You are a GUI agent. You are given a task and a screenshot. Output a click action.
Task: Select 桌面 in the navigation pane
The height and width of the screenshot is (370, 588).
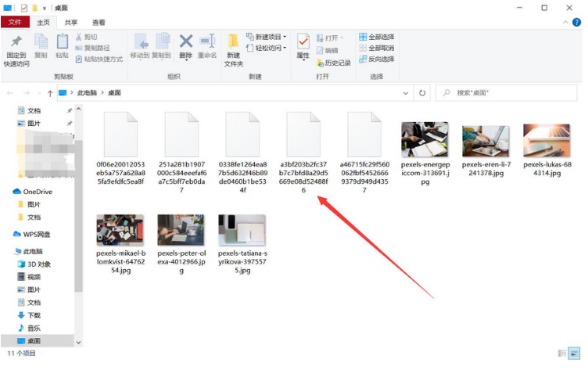point(38,341)
